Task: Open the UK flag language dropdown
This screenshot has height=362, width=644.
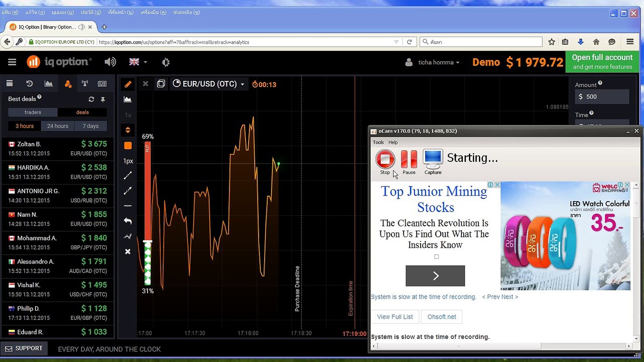Action: 138,62
